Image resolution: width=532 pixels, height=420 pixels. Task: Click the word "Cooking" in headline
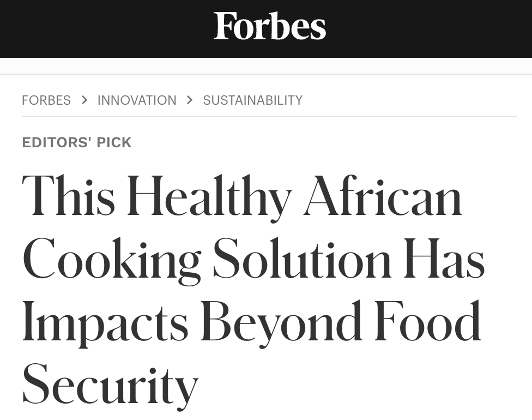tap(112, 260)
